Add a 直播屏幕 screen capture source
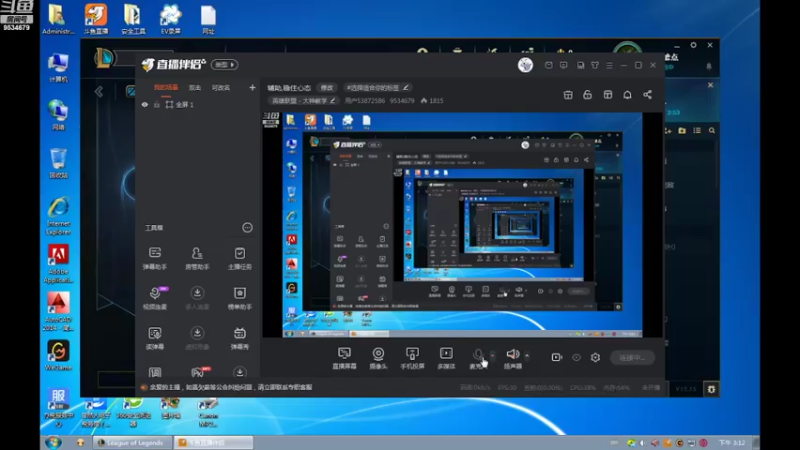Image resolution: width=800 pixels, height=450 pixels. coord(344,358)
